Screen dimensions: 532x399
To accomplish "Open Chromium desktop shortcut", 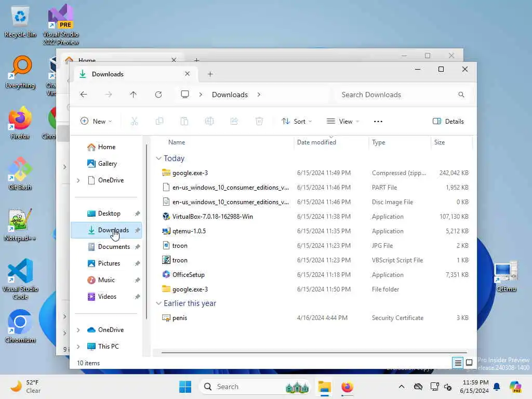I will coord(20,327).
